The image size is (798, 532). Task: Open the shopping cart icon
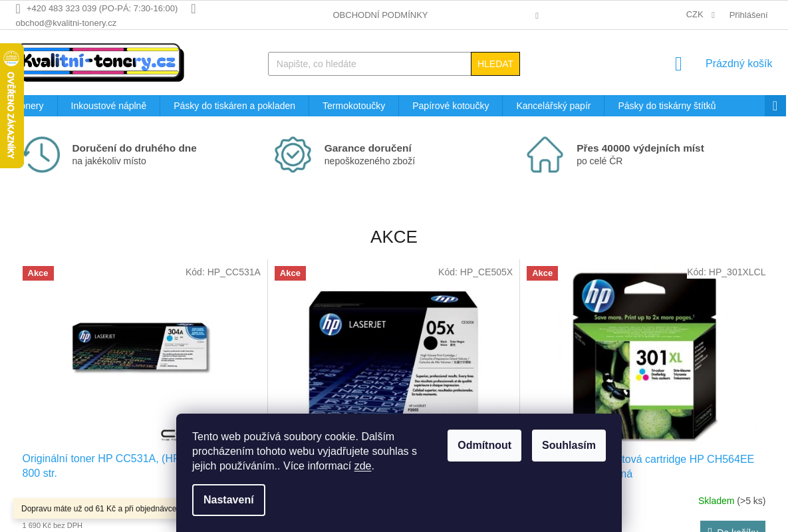tap(678, 64)
